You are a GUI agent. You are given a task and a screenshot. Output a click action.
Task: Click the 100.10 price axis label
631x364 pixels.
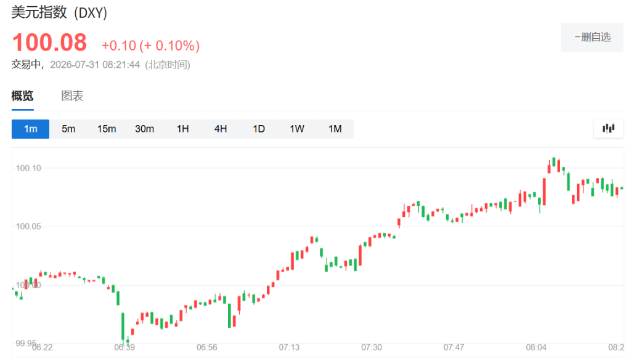pyautogui.click(x=28, y=168)
